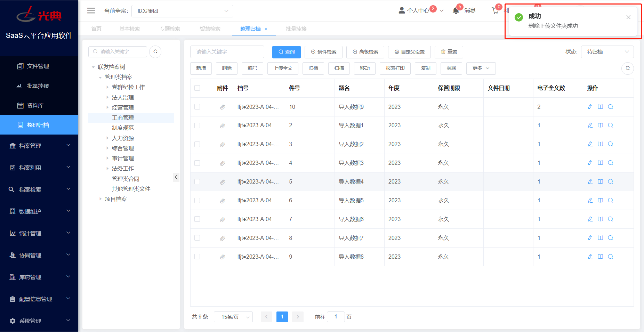Switch to the 首页 tab

(x=96, y=29)
